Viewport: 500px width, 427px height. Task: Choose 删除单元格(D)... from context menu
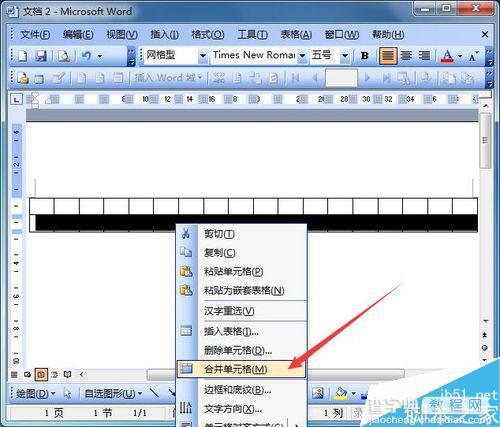click(x=241, y=350)
